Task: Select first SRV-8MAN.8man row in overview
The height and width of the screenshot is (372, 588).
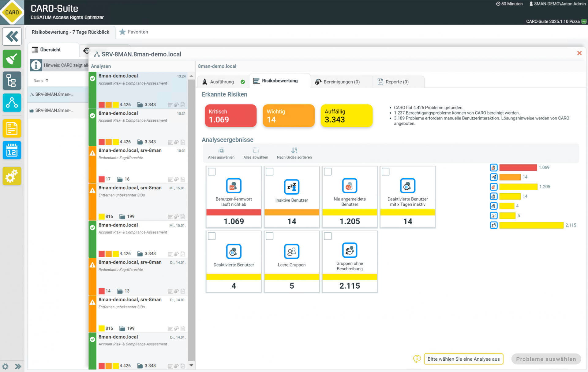Action: click(x=58, y=94)
